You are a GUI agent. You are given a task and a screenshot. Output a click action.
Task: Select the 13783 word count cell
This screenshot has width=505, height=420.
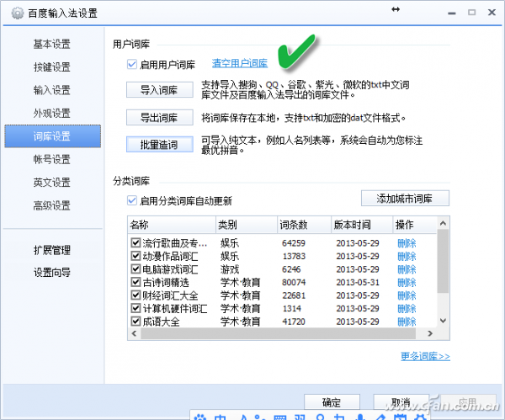pos(294,257)
